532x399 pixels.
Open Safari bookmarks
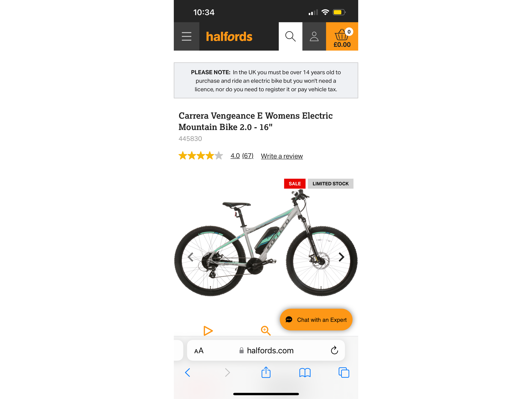(x=305, y=373)
